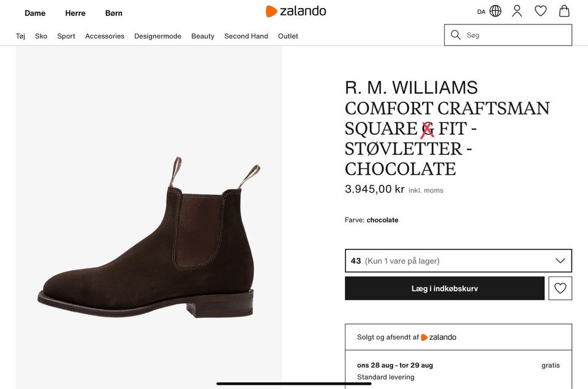This screenshot has height=389, width=588.
Task: Select the Dame tab
Action: [35, 13]
